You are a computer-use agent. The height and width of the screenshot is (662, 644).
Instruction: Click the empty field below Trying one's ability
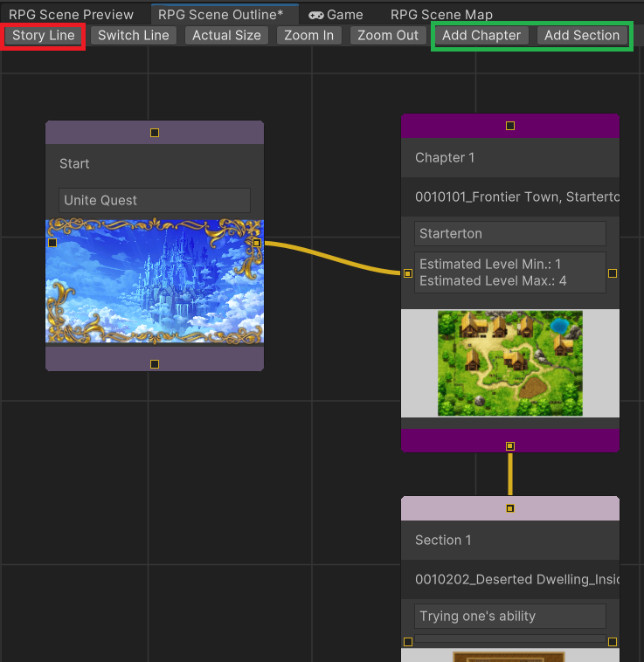pos(510,638)
